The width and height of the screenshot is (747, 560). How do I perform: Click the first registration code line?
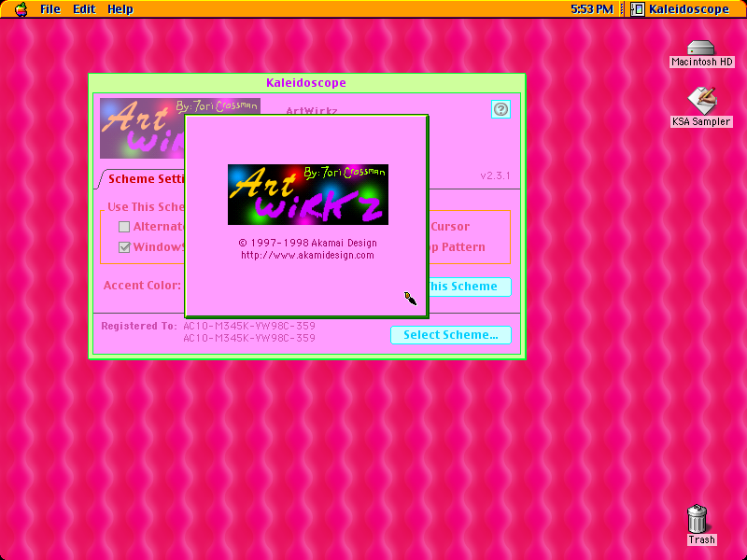click(249, 326)
